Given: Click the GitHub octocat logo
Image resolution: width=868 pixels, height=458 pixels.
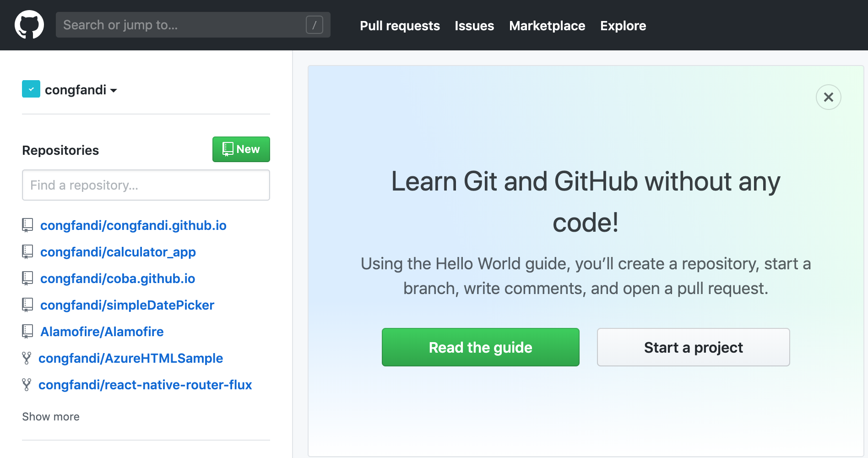Looking at the screenshot, I should [29, 25].
